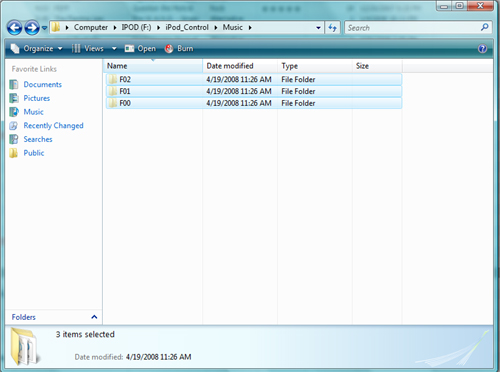Go back with the Back arrow button

14,28
